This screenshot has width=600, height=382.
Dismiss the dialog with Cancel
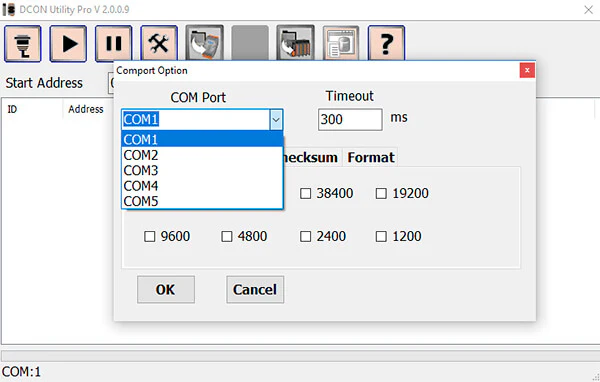(255, 289)
